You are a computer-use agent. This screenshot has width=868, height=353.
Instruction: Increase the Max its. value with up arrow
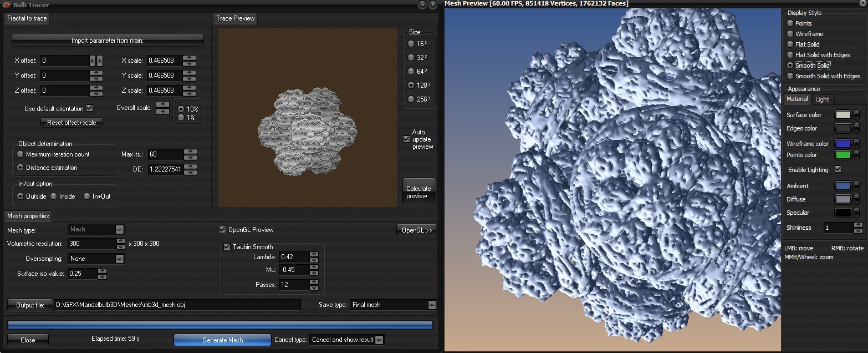190,152
